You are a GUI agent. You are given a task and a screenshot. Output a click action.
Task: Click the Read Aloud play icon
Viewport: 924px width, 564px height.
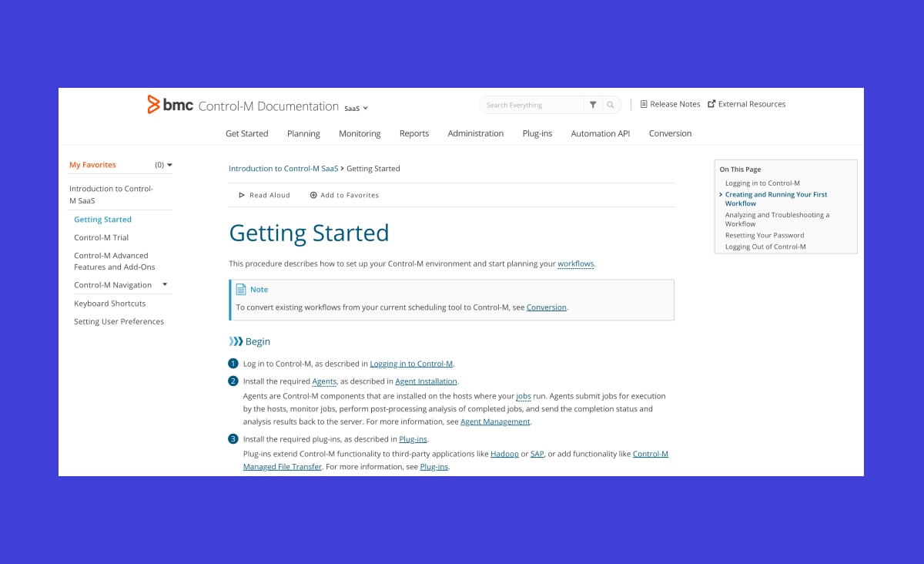click(243, 195)
